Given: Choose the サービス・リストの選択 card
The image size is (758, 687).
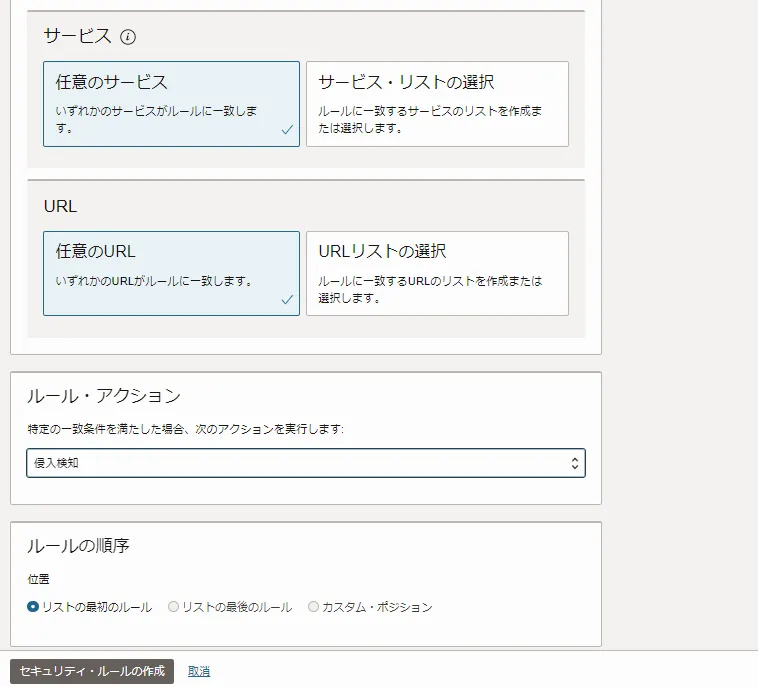Looking at the screenshot, I should [437, 104].
